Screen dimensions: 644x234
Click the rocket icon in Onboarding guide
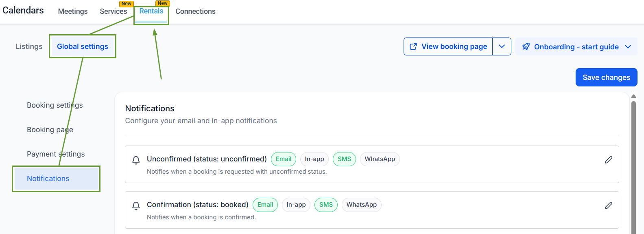click(526, 46)
